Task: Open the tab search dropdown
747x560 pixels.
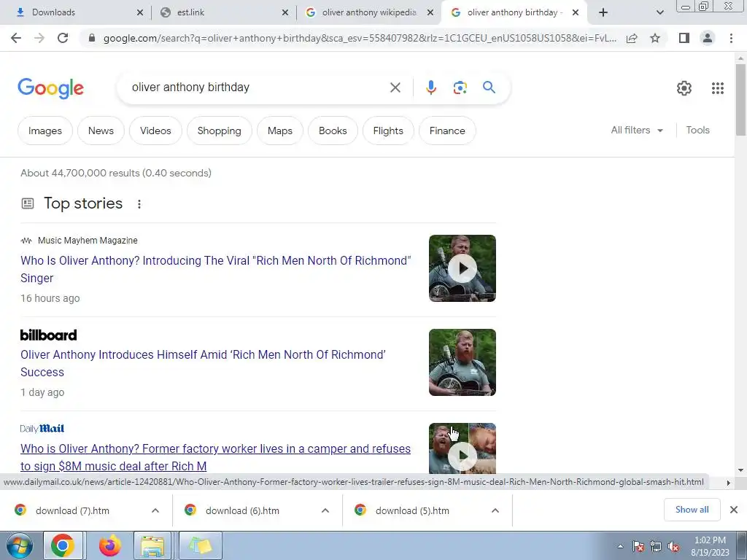Action: click(x=659, y=12)
